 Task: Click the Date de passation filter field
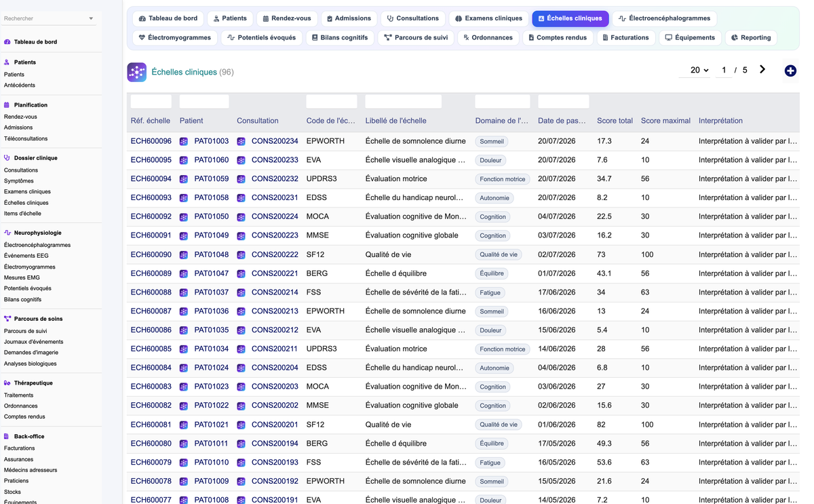[x=564, y=102]
